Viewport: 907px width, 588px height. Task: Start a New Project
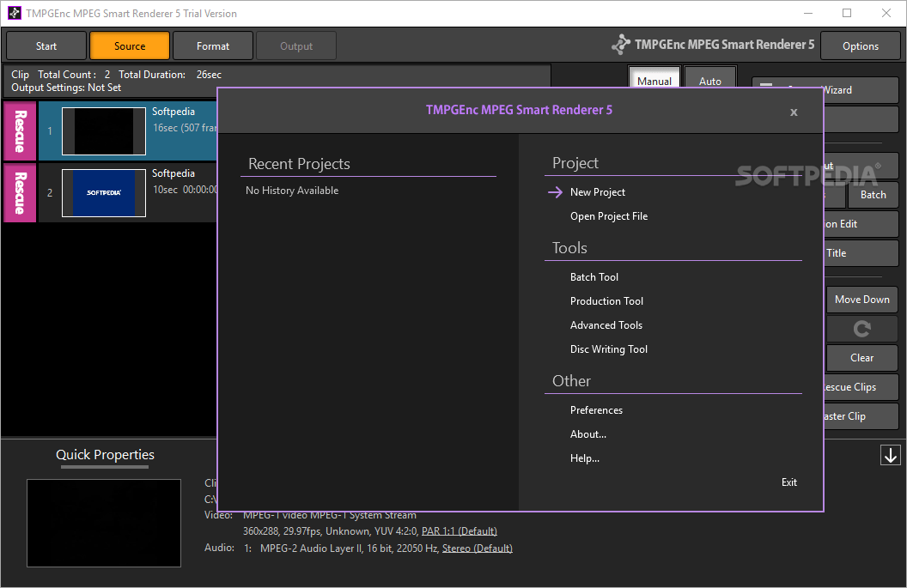tap(598, 192)
